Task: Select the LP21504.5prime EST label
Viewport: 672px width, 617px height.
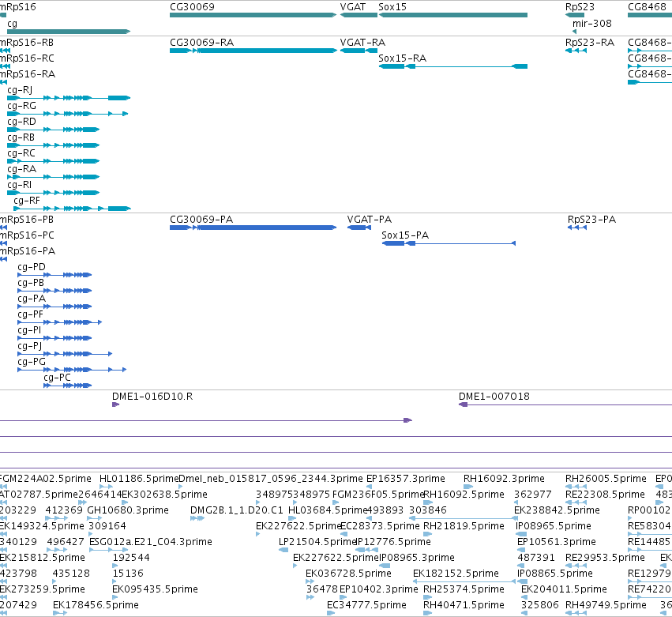Action: pos(317,543)
